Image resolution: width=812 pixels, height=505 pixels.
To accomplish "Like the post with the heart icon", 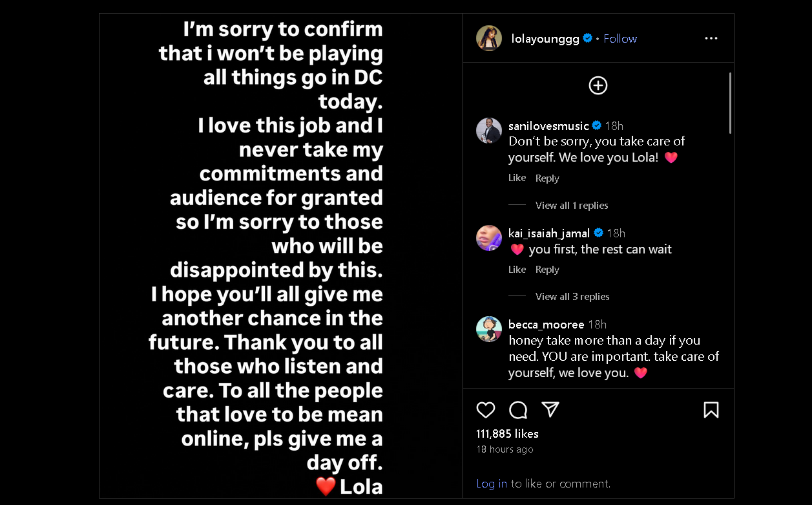I will pyautogui.click(x=486, y=410).
